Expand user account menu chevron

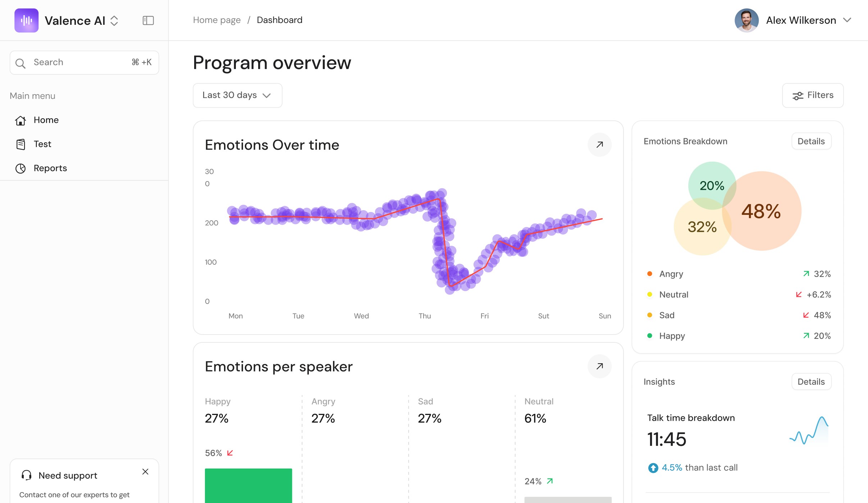847,20
